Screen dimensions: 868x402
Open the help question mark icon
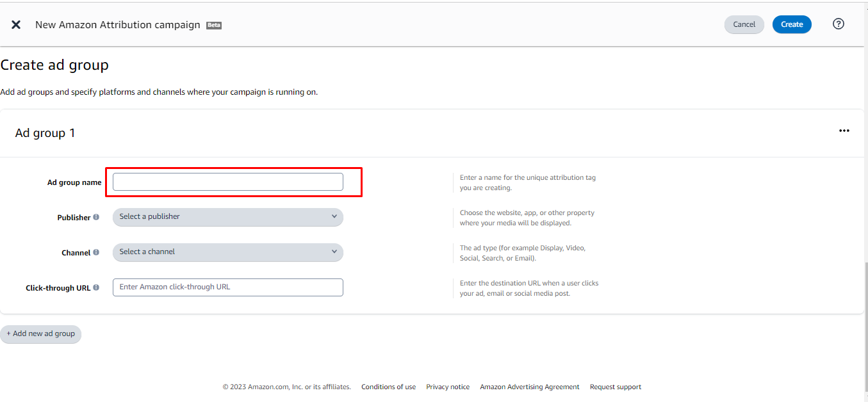[838, 24]
